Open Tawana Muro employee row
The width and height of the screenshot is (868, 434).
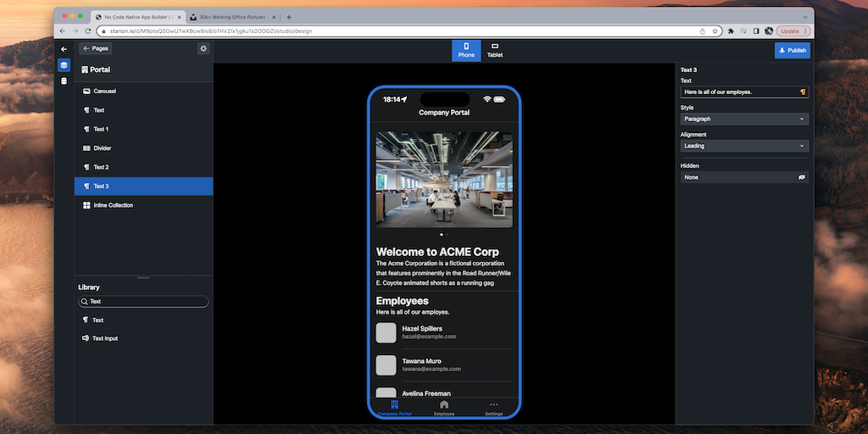[x=444, y=365]
